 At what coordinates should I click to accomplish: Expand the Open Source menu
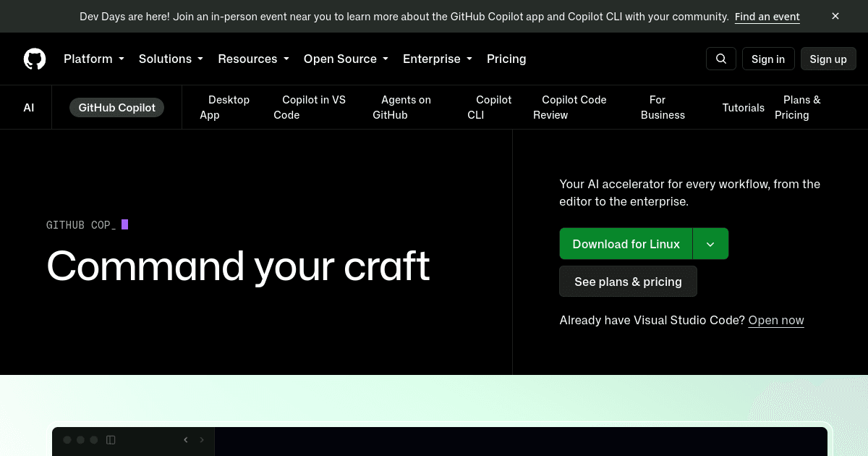click(346, 59)
